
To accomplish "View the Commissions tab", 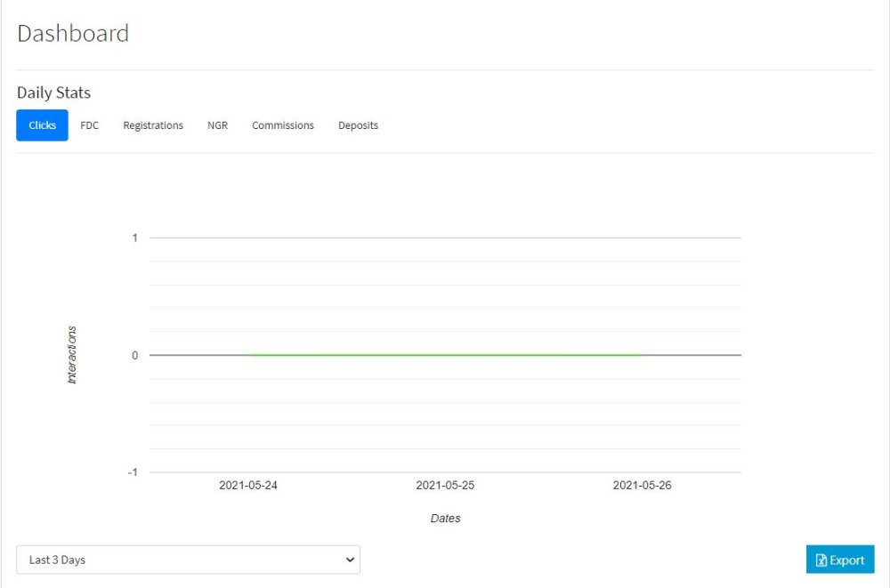I will [x=283, y=125].
